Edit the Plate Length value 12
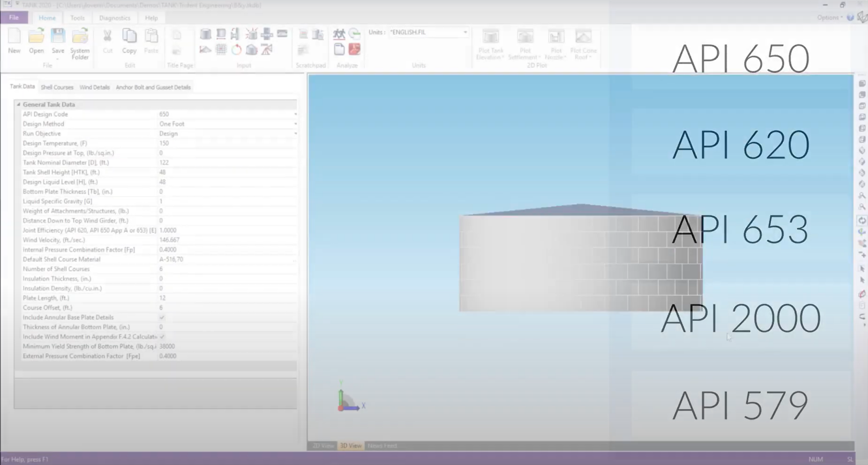 coord(226,298)
